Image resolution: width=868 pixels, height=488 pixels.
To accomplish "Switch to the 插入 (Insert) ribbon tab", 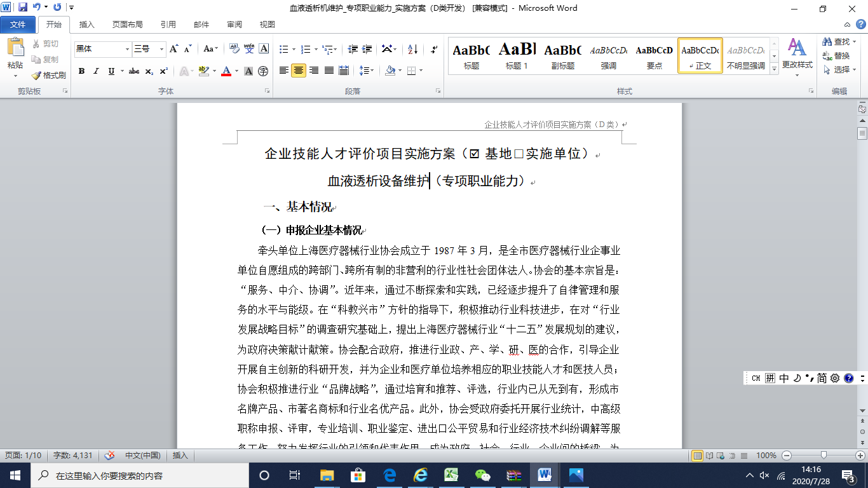I will (86, 25).
